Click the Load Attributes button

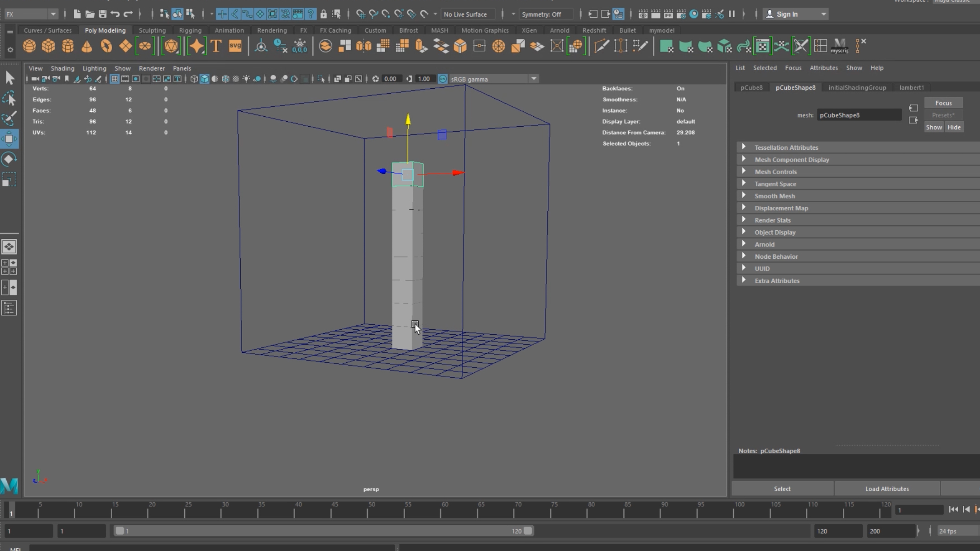coord(887,489)
